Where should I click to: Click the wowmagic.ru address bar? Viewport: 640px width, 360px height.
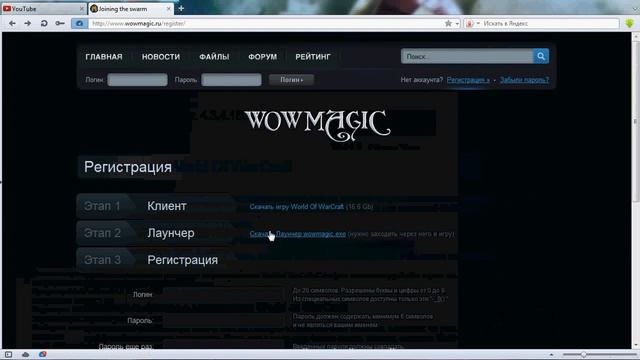(x=265, y=24)
